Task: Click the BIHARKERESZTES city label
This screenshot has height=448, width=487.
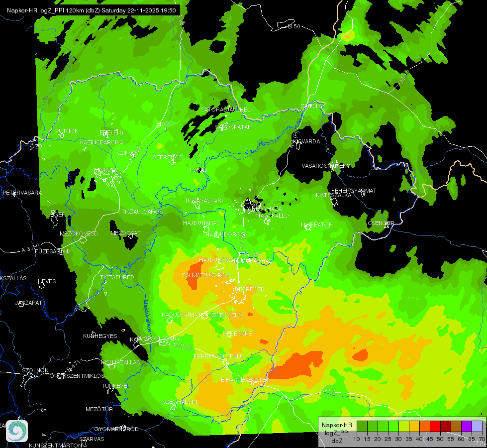Action: pos(245,380)
